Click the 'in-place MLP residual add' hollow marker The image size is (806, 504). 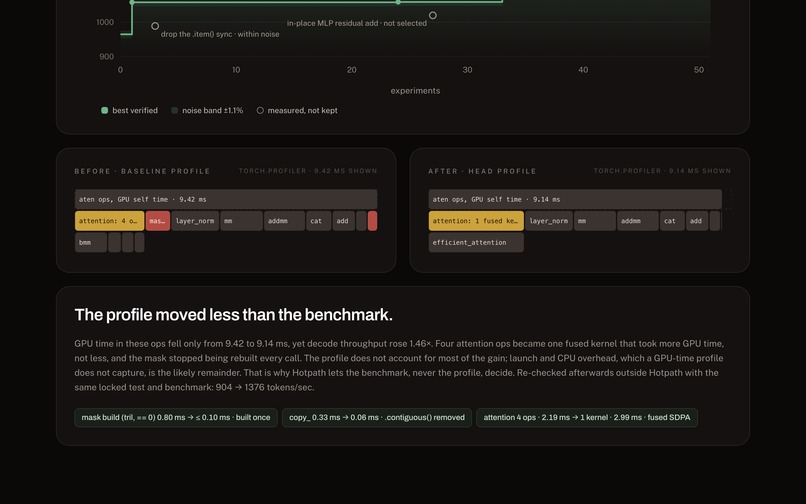[433, 15]
